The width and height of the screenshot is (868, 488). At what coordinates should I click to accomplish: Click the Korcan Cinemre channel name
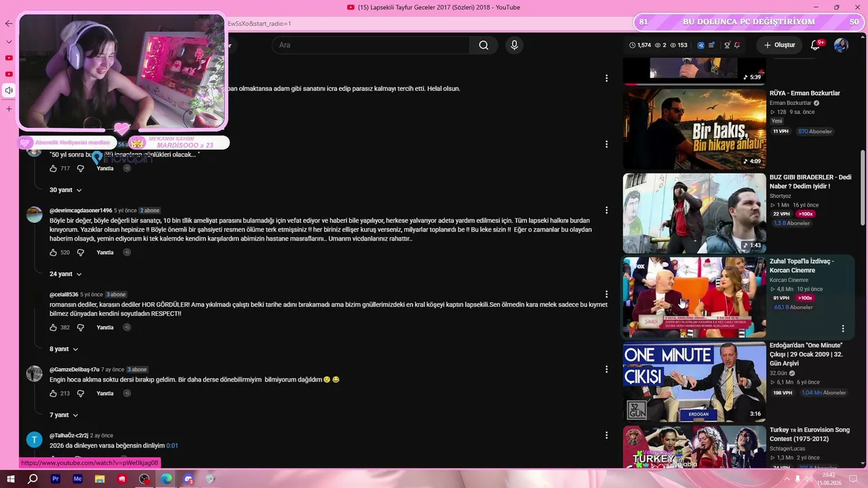(x=789, y=280)
